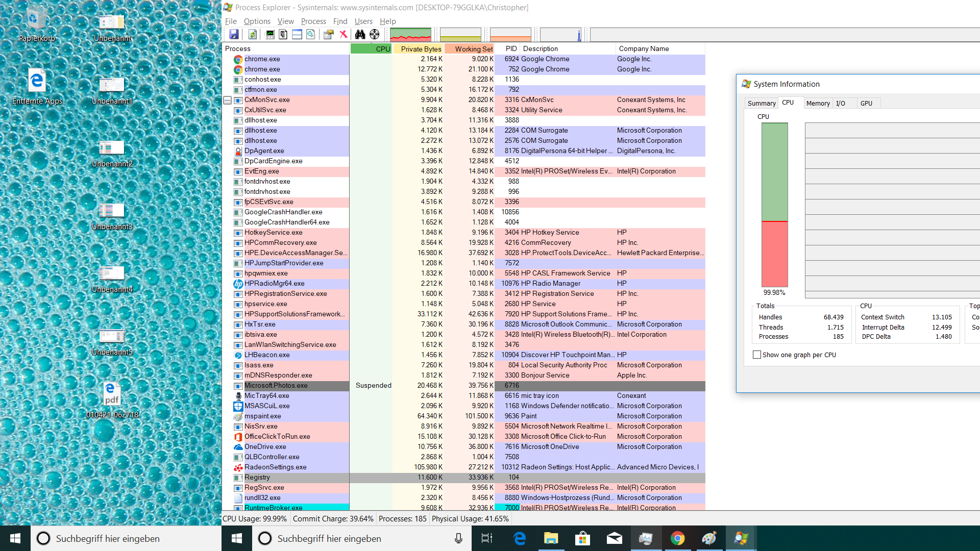Open the Process menu

tap(313, 21)
